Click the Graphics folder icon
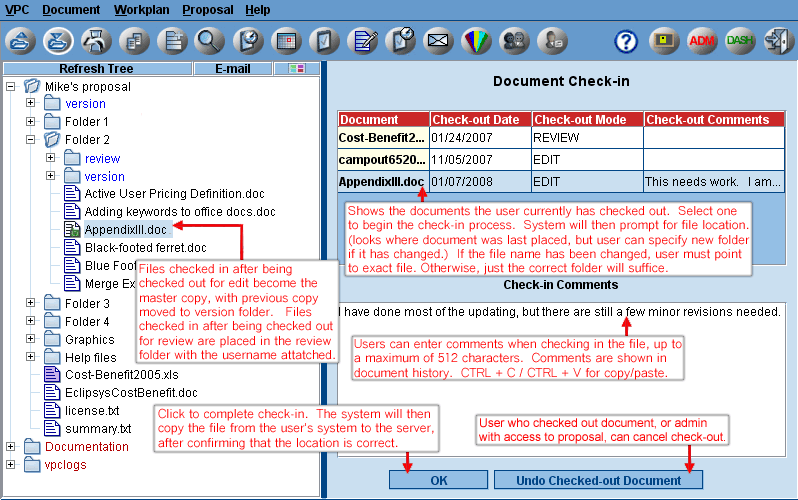The height and width of the screenshot is (500, 798). click(52, 339)
